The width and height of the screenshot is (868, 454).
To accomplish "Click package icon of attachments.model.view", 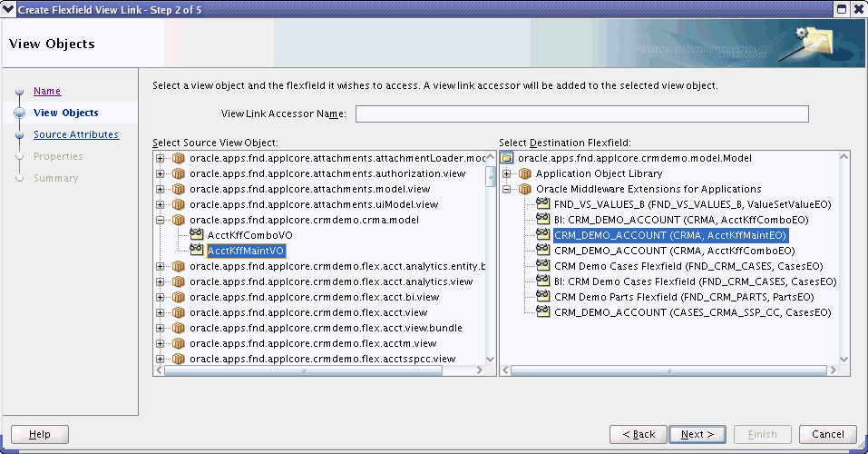I will (x=178, y=190).
